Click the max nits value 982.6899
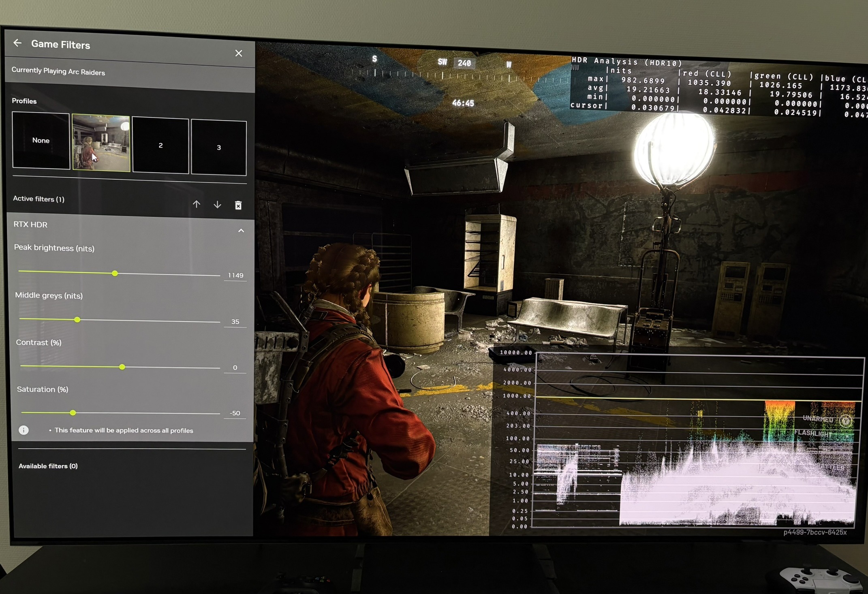Viewport: 868px width, 594px height. [x=643, y=80]
